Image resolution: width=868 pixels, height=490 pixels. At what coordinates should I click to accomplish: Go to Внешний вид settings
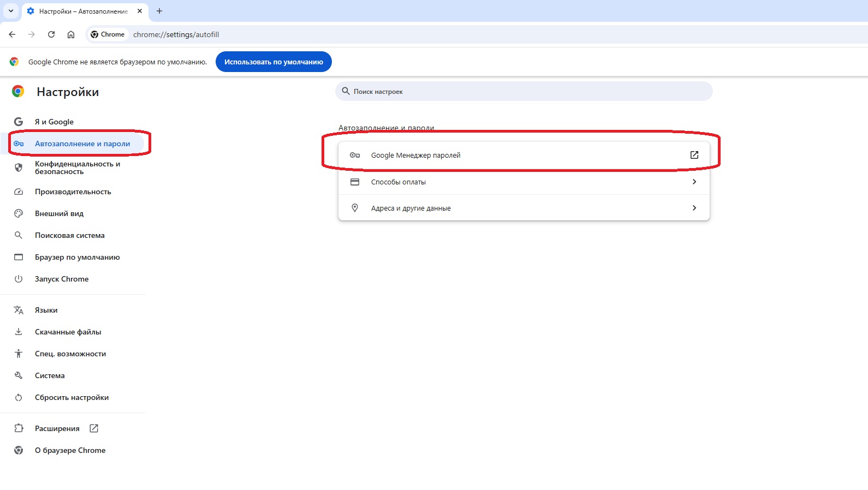tap(59, 213)
